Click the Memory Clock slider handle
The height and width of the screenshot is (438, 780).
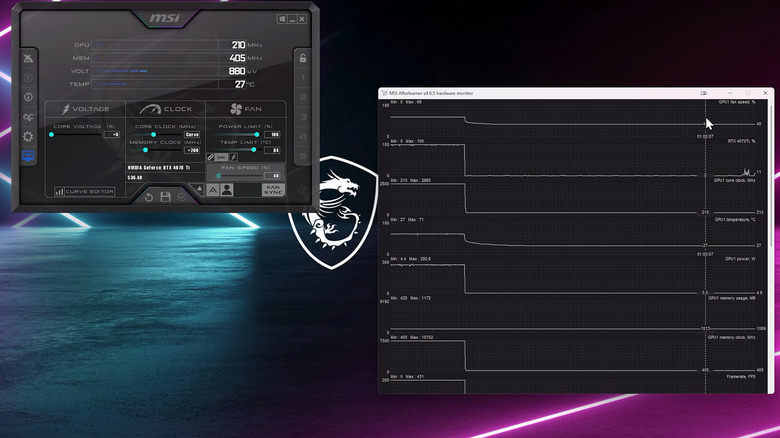[x=145, y=150]
